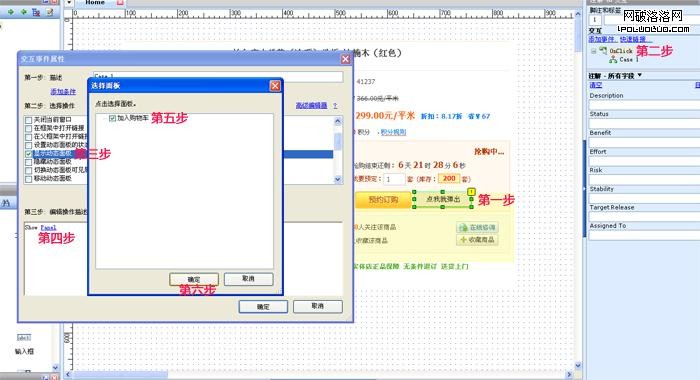Tick the 设置动态面板的状态 checkbox

[29, 145]
